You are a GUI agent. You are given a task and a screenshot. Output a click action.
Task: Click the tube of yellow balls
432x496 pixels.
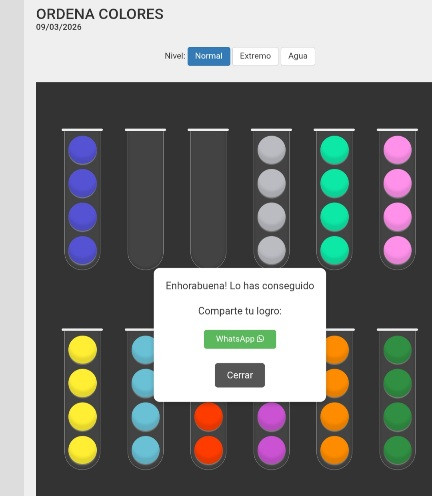pos(82,399)
